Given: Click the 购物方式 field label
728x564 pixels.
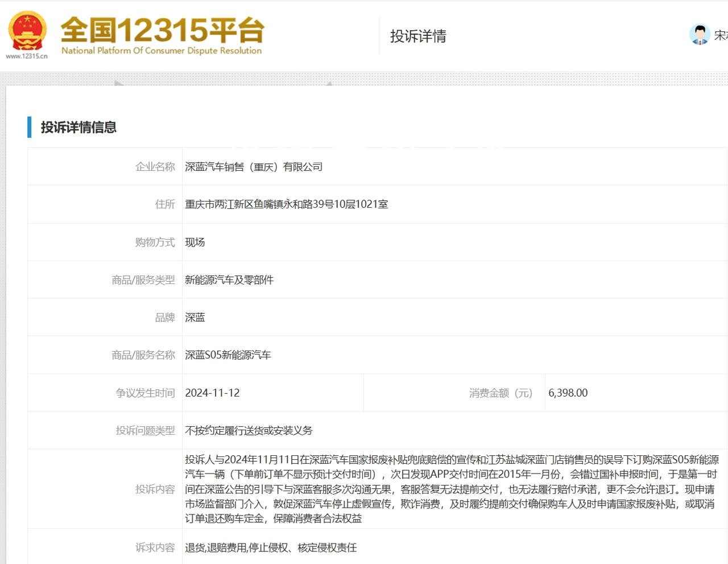Looking at the screenshot, I should click(155, 242).
